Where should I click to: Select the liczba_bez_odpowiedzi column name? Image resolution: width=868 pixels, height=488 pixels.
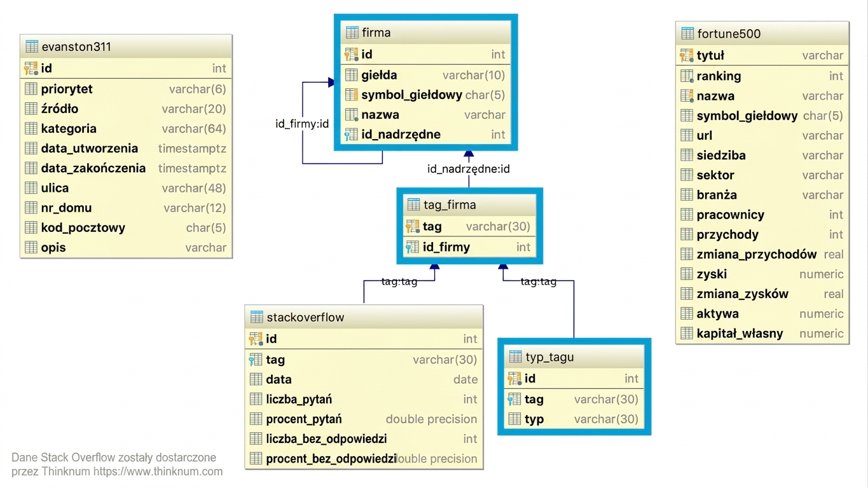point(326,438)
